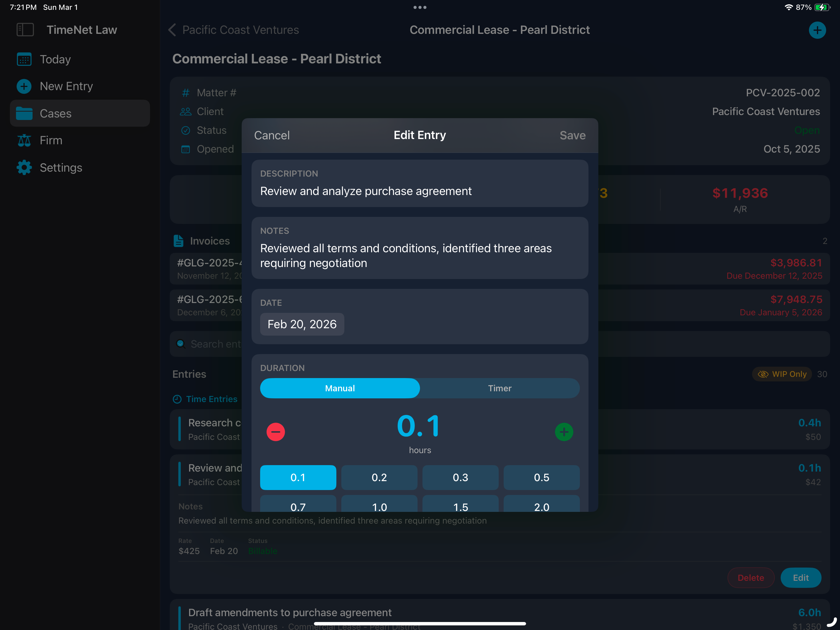Focus the Search entries field
This screenshot has width=840, height=630.
[500, 344]
